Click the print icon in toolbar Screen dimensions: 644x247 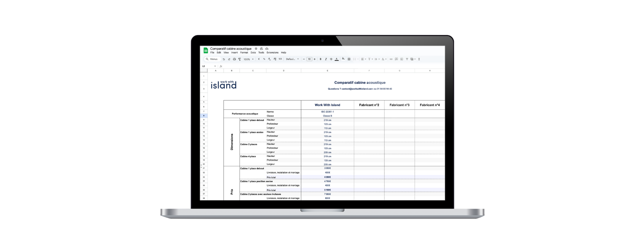[234, 59]
